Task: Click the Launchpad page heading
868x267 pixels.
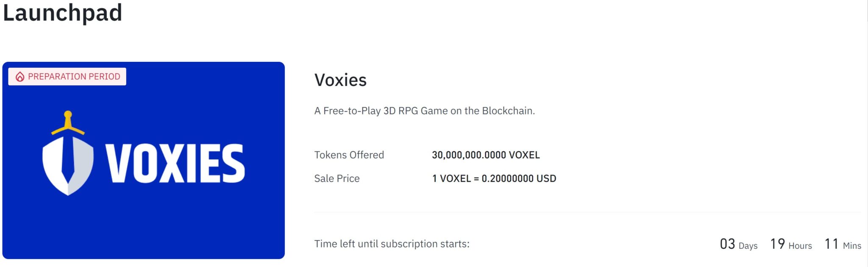Action: click(x=63, y=13)
